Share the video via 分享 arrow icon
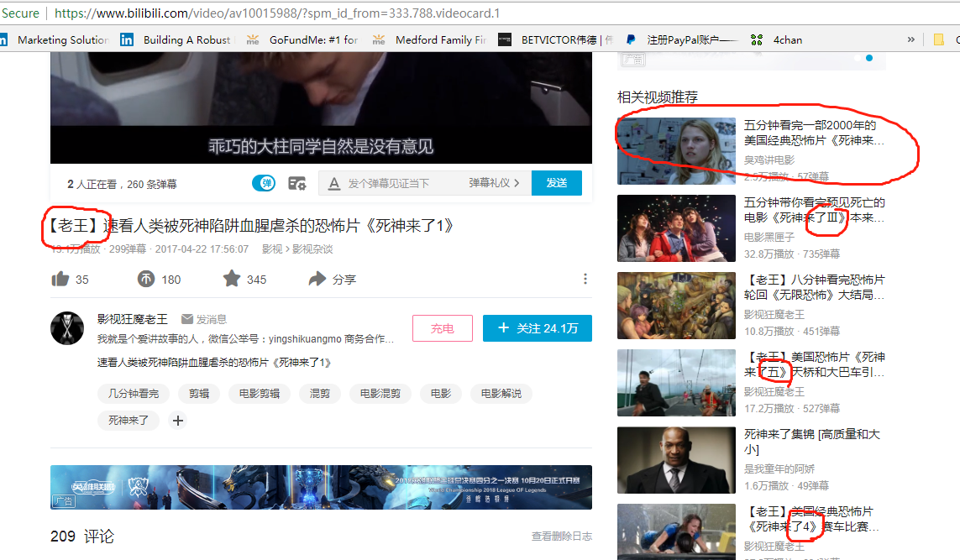The height and width of the screenshot is (560, 960). point(317,279)
